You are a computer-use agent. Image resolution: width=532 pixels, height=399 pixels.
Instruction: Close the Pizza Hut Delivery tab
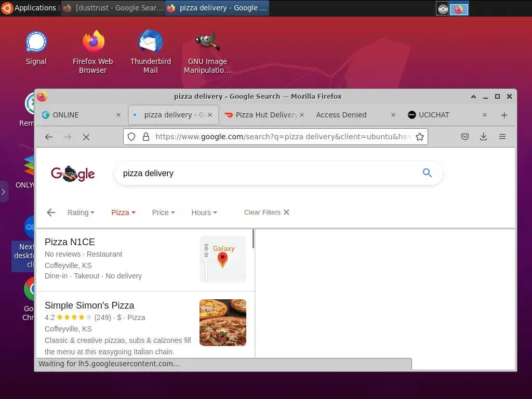302,115
